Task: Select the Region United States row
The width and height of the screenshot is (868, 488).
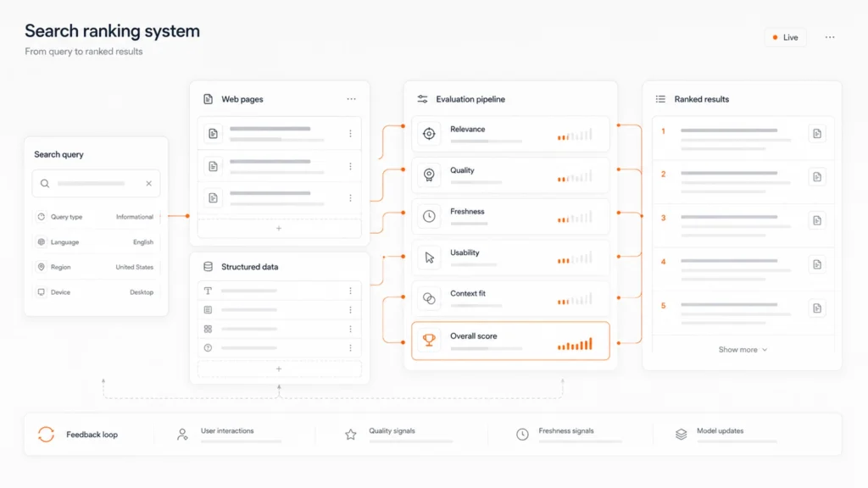Action: pos(96,267)
